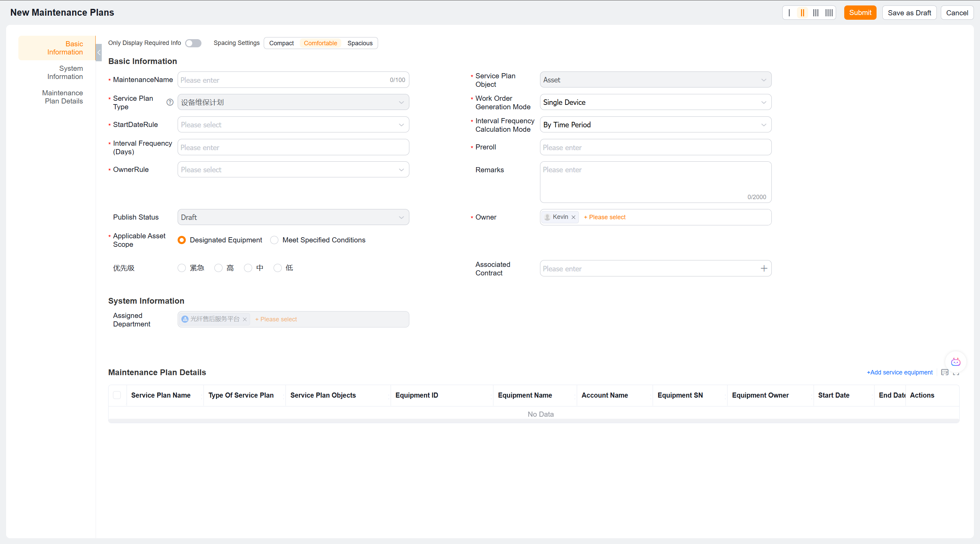
Task: Click the plus icon in Associated Contract
Action: pos(764,268)
